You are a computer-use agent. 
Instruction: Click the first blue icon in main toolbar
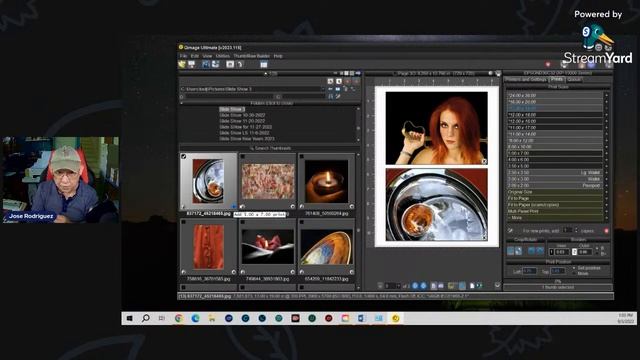coord(206,64)
